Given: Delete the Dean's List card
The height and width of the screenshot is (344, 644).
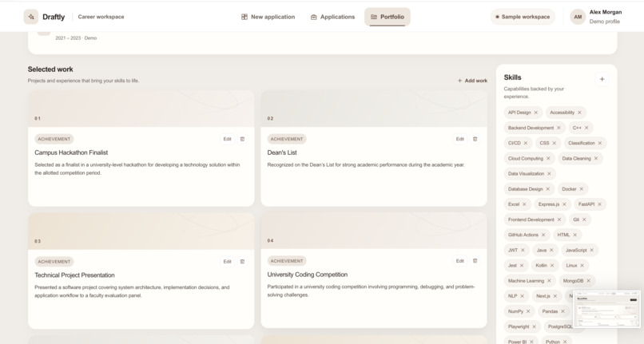Looking at the screenshot, I should pyautogui.click(x=475, y=139).
